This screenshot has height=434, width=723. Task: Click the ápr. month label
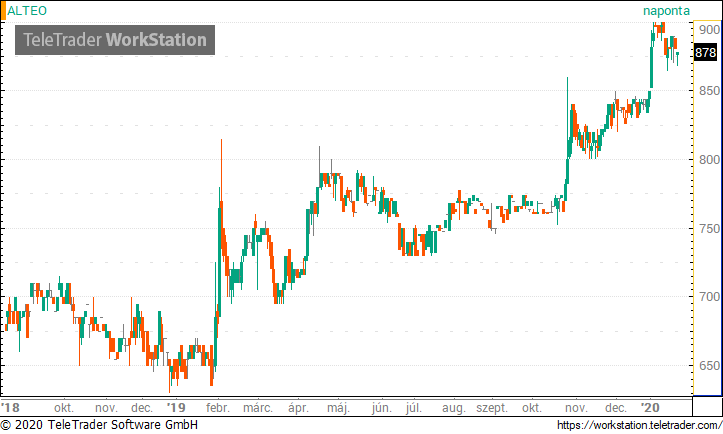click(298, 408)
